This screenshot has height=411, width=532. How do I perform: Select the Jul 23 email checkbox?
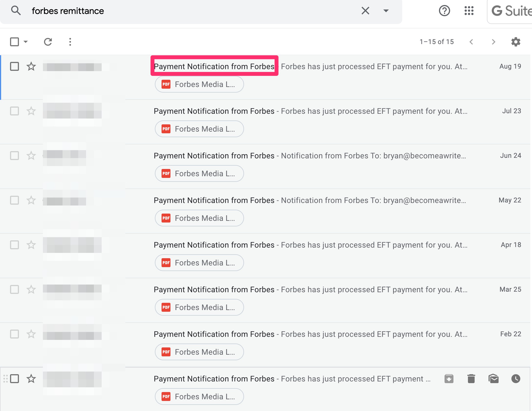pyautogui.click(x=14, y=111)
